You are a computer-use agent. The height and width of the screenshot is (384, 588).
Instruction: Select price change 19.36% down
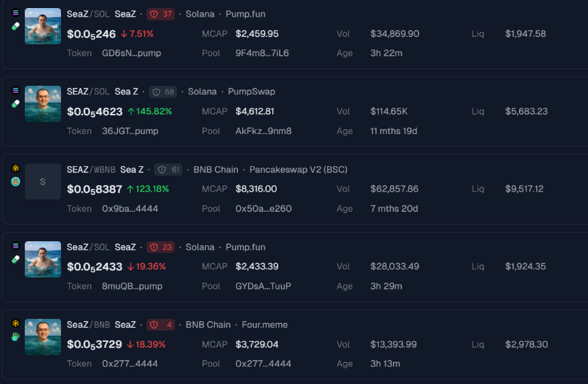pyautogui.click(x=147, y=267)
